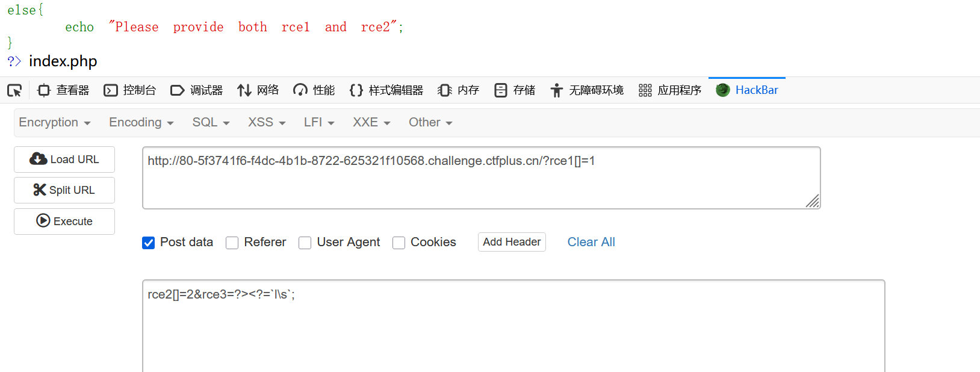Click the element picker icon

coord(14,90)
